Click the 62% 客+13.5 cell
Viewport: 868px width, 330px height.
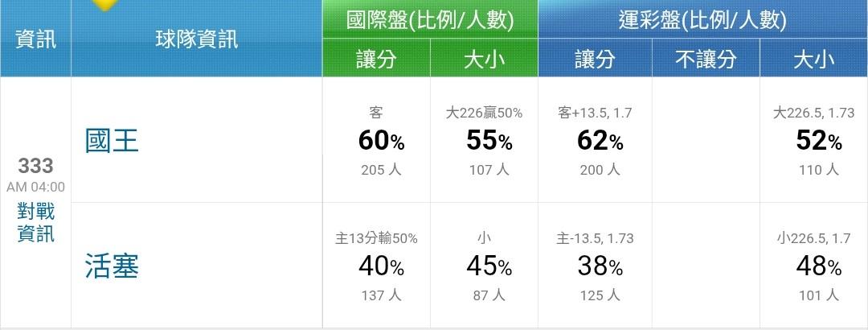[x=595, y=142]
